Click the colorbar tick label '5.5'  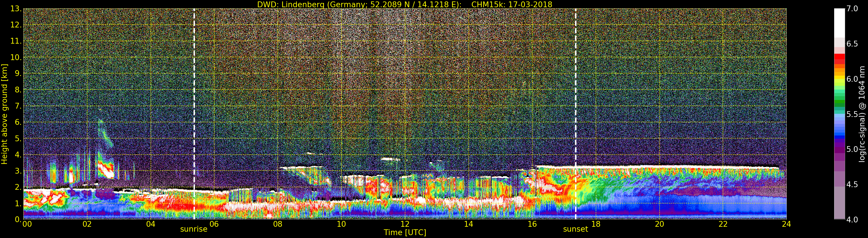pos(852,114)
